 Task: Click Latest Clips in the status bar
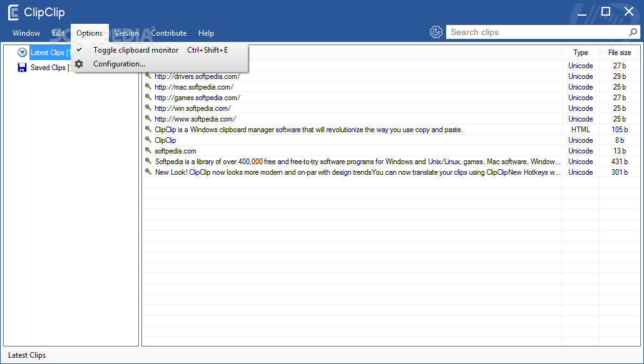pyautogui.click(x=27, y=355)
